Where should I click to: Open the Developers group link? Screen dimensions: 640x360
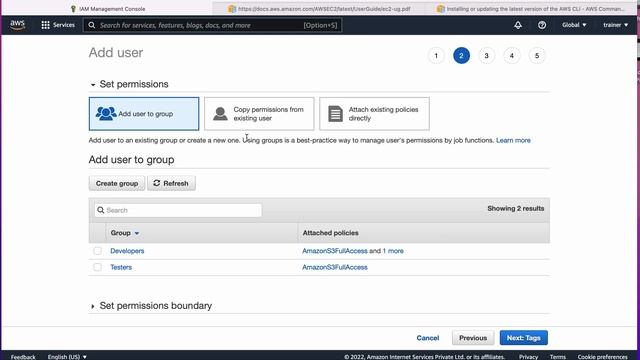pyautogui.click(x=127, y=251)
